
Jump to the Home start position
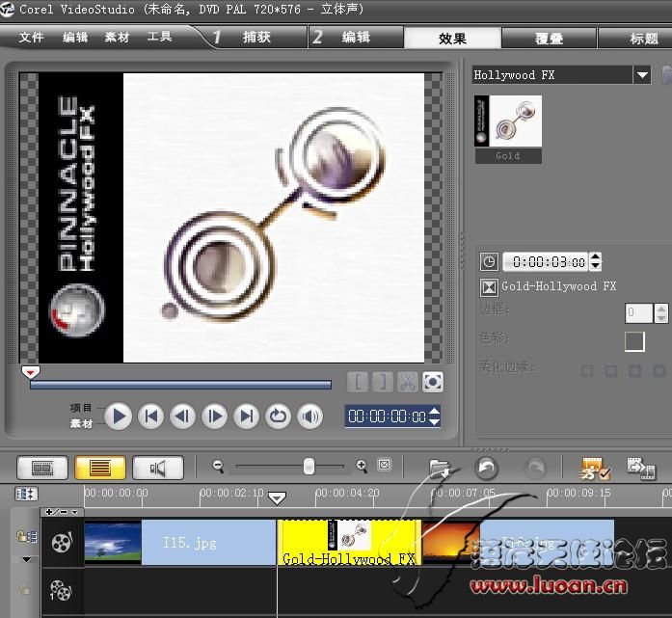click(x=150, y=416)
